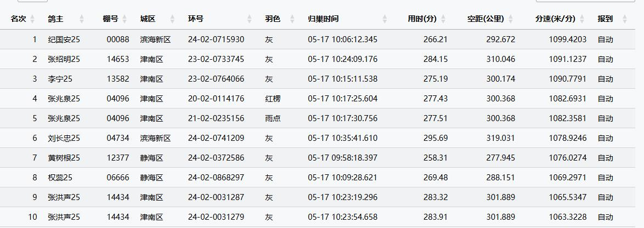The height and width of the screenshot is (228, 644).
Task: Sort by 归巢时间 using its arrow icon
Action: pos(385,19)
